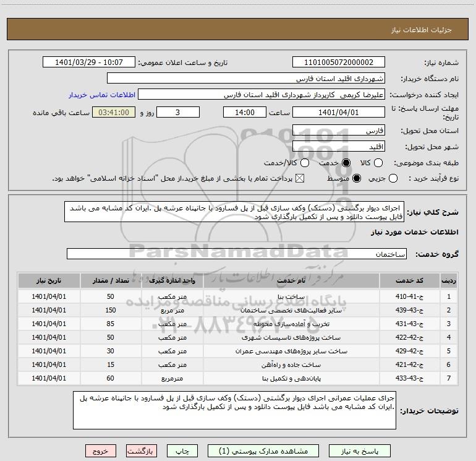Click unit مترمربع in row 7
Screen dimensions: 476x461
[172, 378]
